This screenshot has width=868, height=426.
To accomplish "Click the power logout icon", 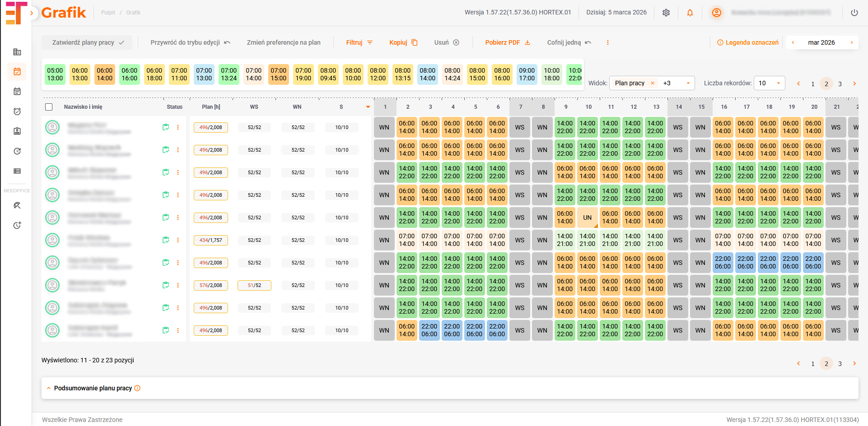I will 854,13.
